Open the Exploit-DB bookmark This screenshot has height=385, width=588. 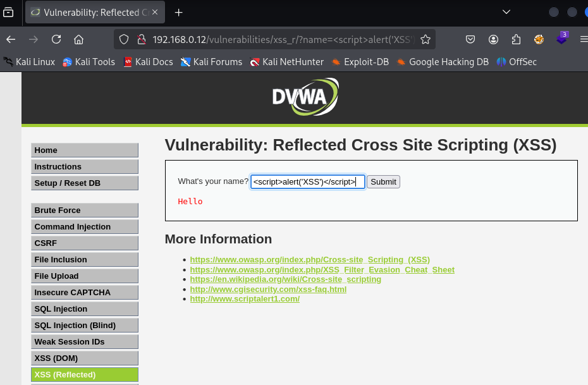click(x=360, y=62)
